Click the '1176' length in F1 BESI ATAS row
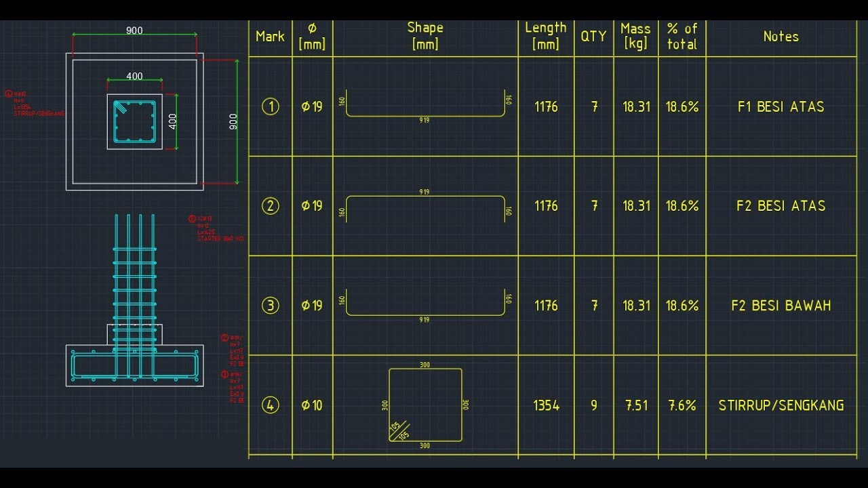This screenshot has height=488, width=868. [x=546, y=106]
